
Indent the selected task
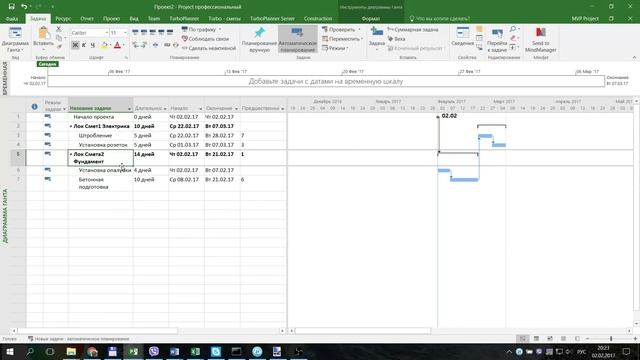pyautogui.click(x=144, y=45)
